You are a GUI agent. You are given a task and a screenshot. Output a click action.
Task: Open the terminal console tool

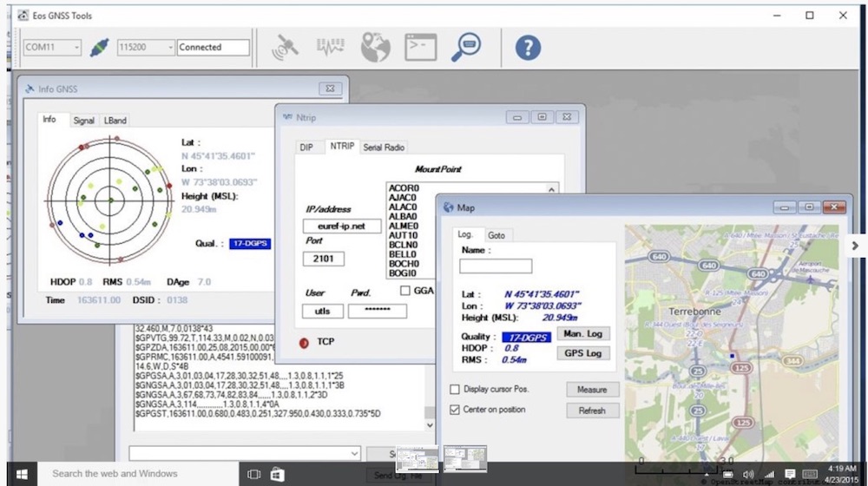421,47
